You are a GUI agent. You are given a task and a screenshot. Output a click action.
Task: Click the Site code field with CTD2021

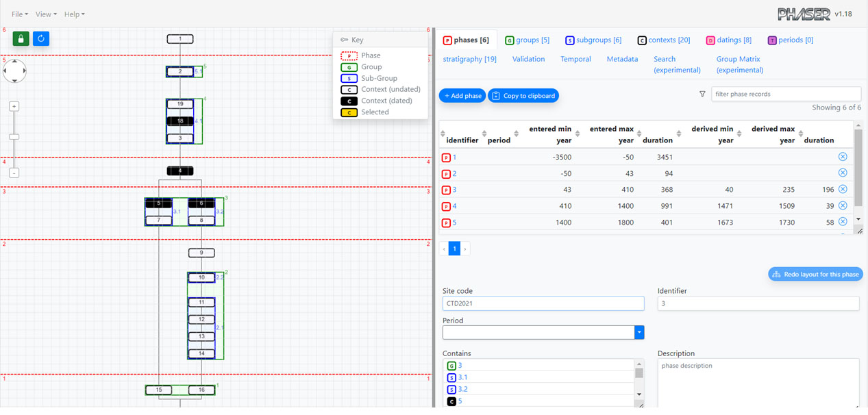[543, 303]
